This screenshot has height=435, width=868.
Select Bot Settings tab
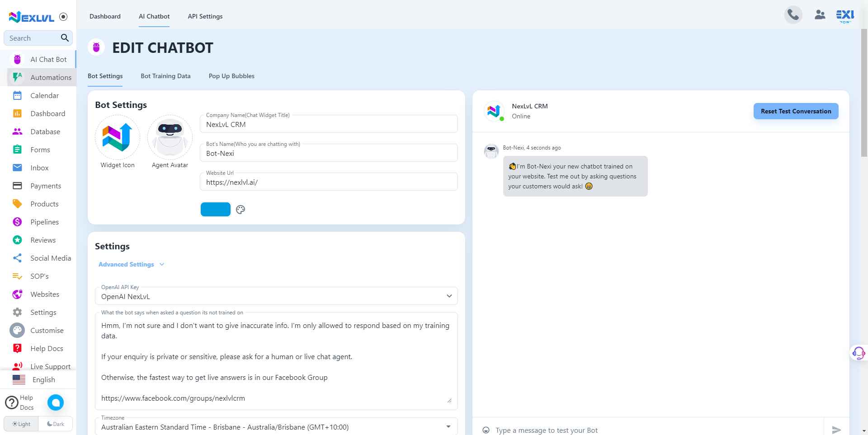tap(105, 76)
